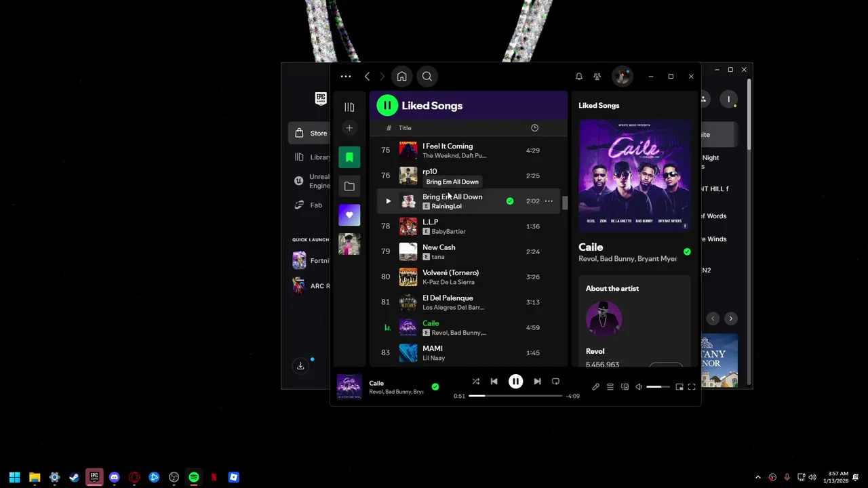868x488 pixels.
Task: Open connect to a device icon
Action: tap(625, 387)
